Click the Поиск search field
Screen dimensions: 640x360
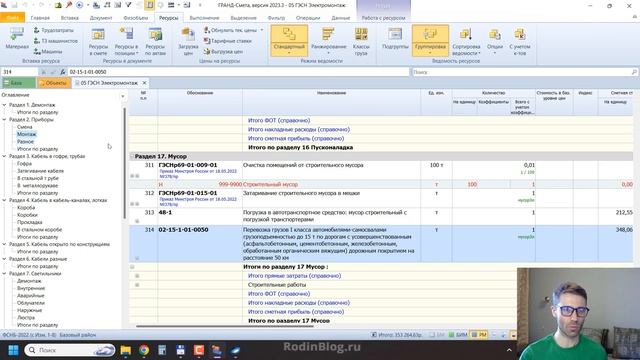(524, 72)
